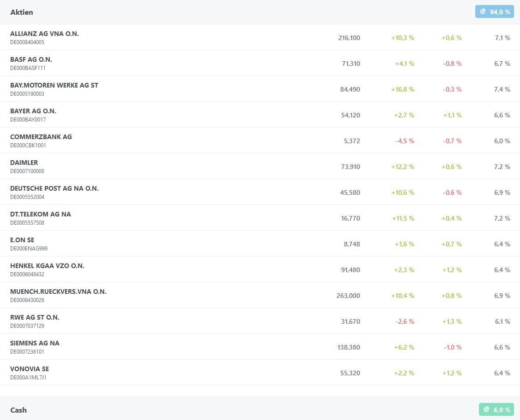Open the ALLIANZ AG VNA O.N. stock
The height and width of the screenshot is (420, 520).
coord(44,34)
